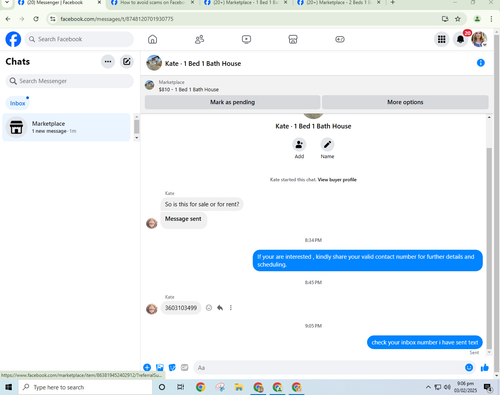
Task: Click the conversation vertical scrollbar
Action: (x=489, y=247)
